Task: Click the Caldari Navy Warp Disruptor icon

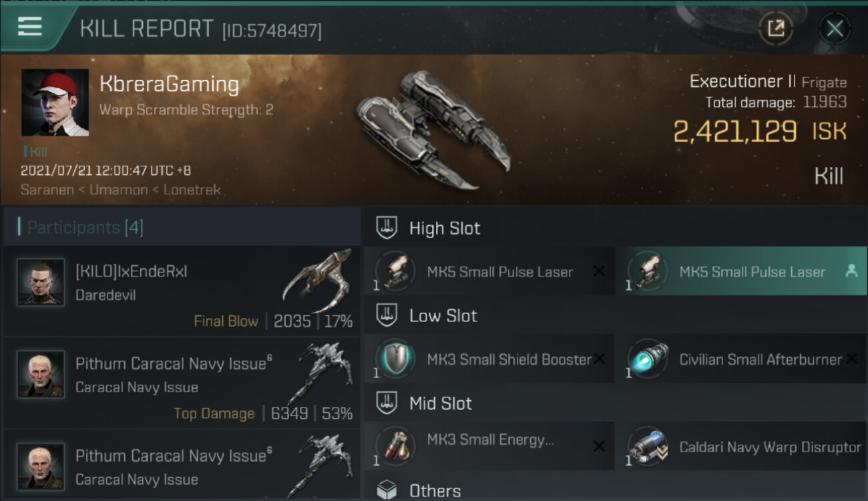Action: pyautogui.click(x=648, y=446)
